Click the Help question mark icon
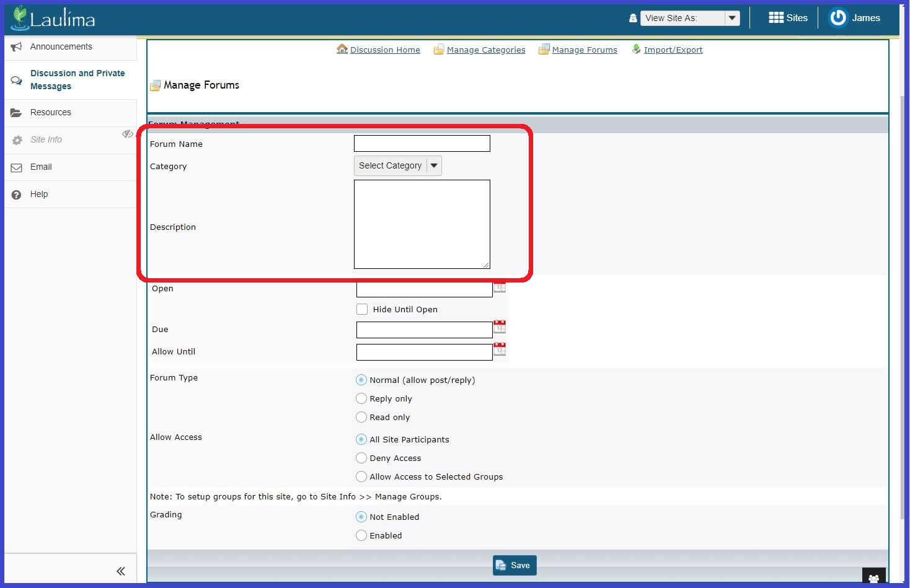Screen dimensions: 910x588 pos(17,195)
